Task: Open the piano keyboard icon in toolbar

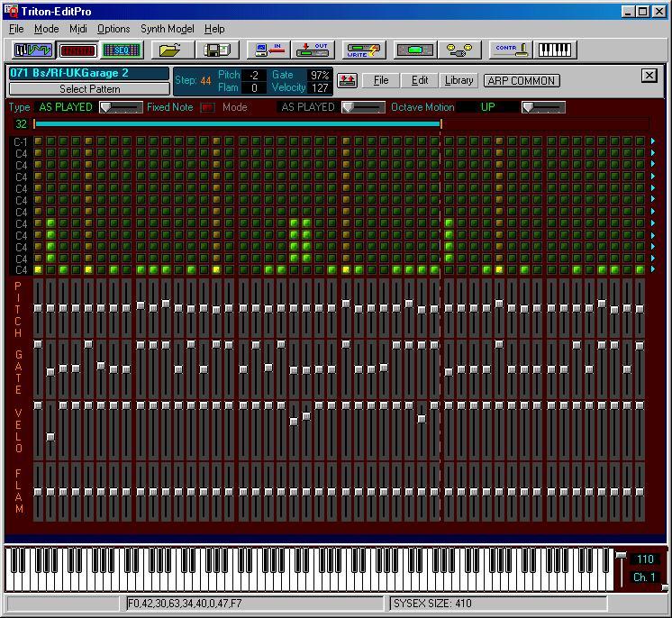Action: coord(557,50)
